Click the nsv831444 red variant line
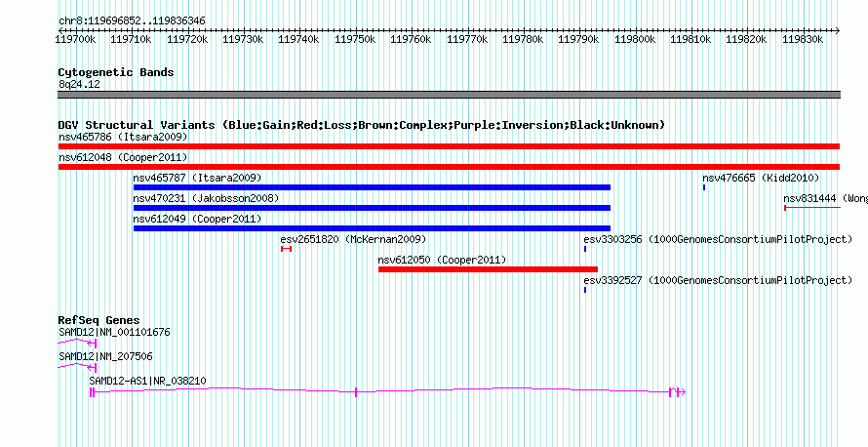Screen dimensions: 868x447 pos(812,208)
